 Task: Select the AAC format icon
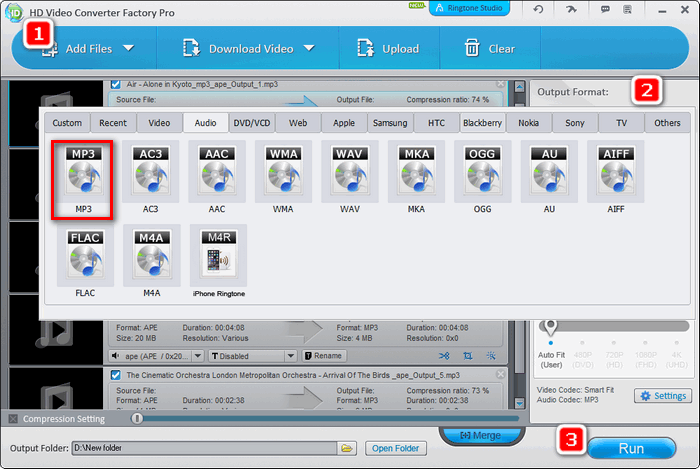click(x=217, y=172)
